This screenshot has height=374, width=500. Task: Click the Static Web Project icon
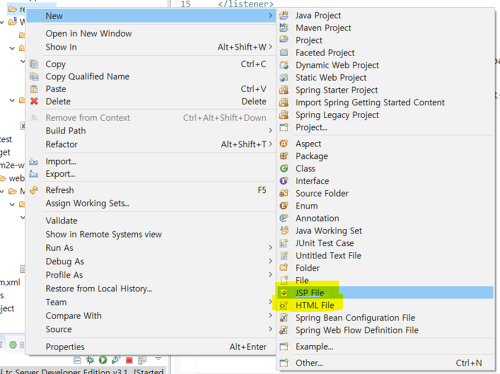(284, 78)
